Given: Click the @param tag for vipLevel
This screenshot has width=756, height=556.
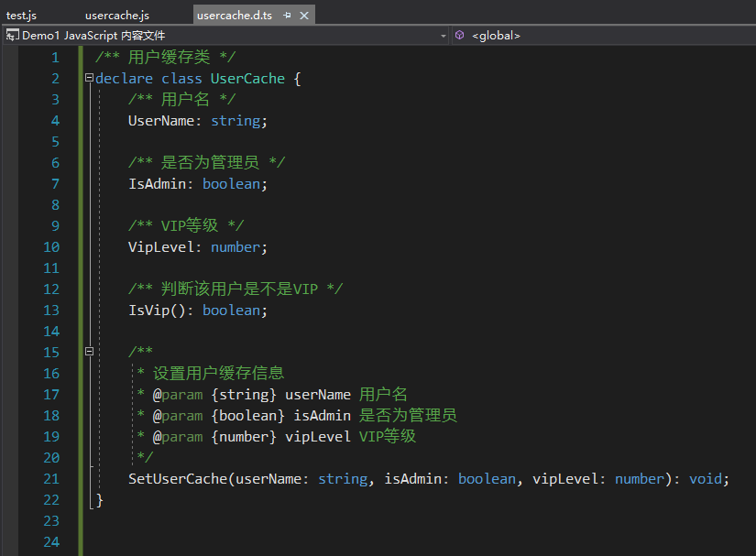Looking at the screenshot, I should click(177, 436).
